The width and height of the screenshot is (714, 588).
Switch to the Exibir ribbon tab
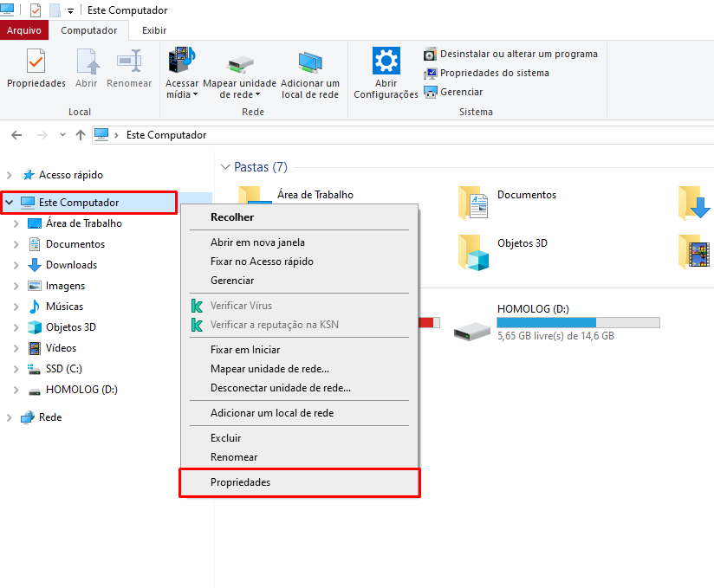click(x=154, y=30)
